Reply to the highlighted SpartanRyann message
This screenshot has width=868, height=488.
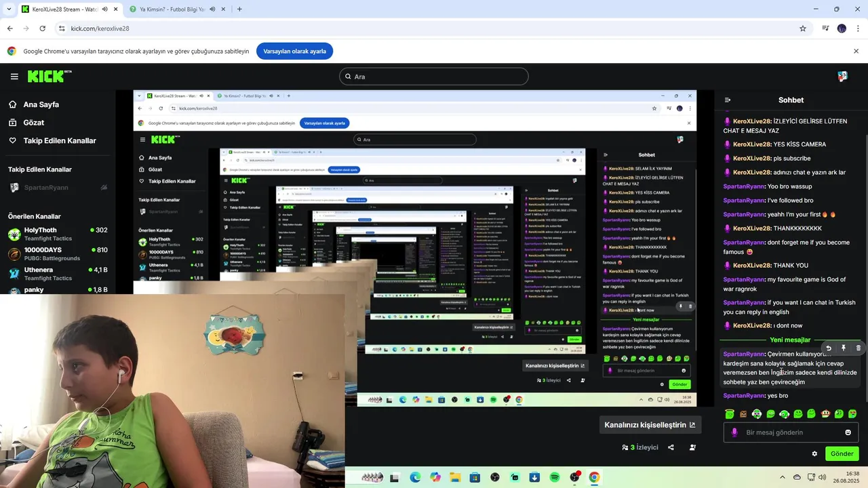(829, 348)
